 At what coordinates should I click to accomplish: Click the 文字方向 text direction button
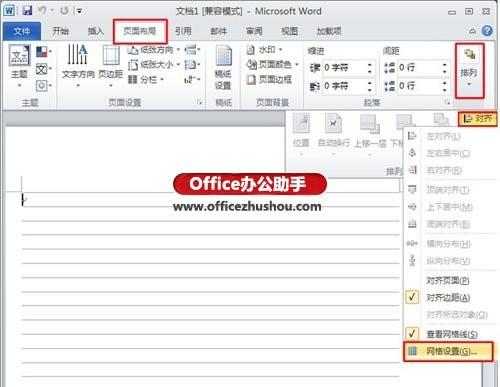click(x=78, y=66)
